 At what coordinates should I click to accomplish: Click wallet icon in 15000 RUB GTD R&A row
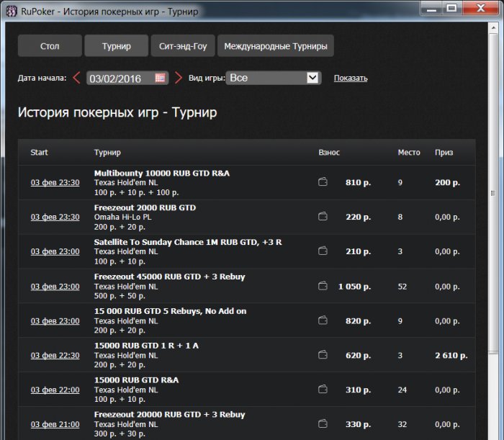tap(323, 390)
